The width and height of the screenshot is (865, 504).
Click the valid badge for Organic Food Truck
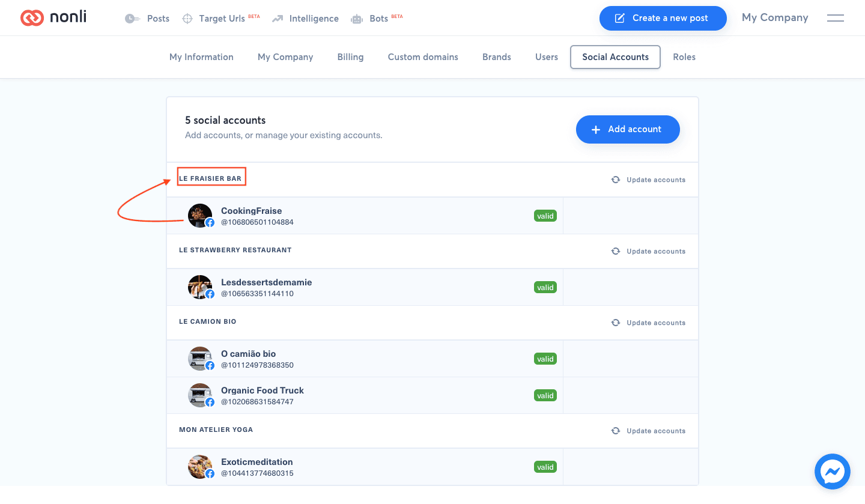(x=545, y=395)
